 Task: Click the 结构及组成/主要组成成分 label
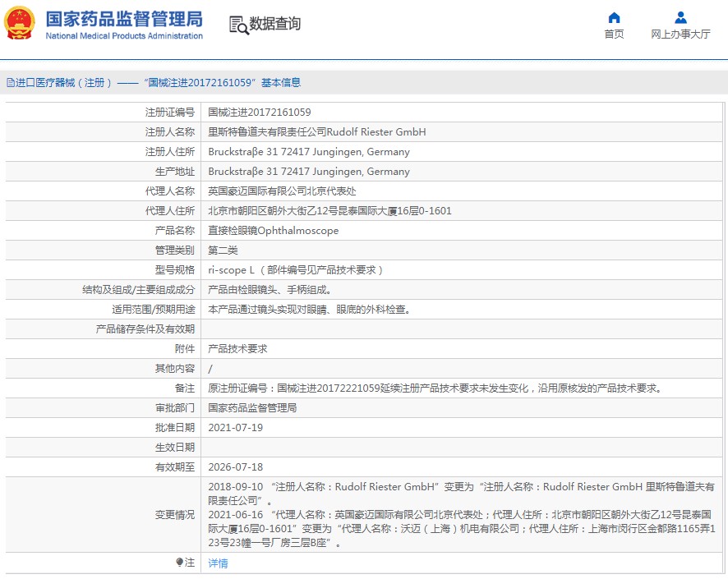(x=138, y=289)
